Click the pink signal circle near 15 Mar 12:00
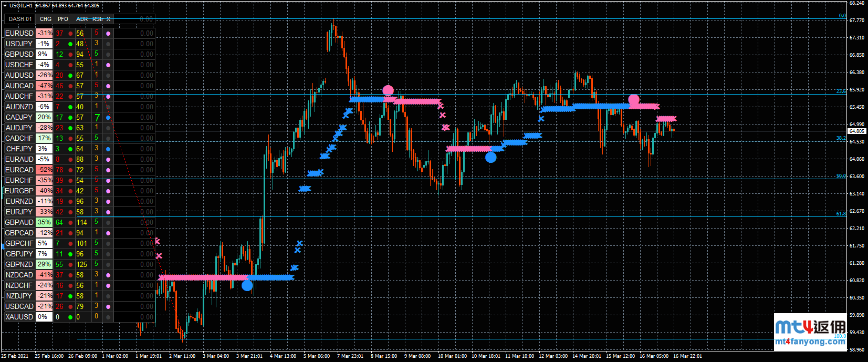Screen dimensions: 868x362 (x=634, y=99)
